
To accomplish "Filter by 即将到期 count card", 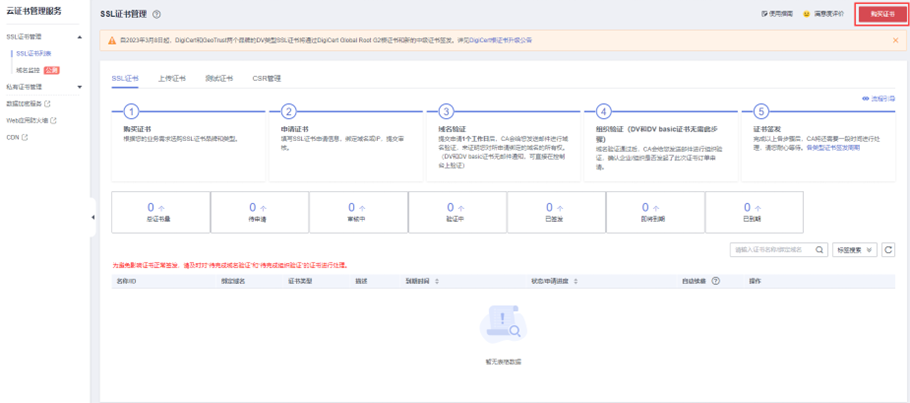I will [x=655, y=213].
